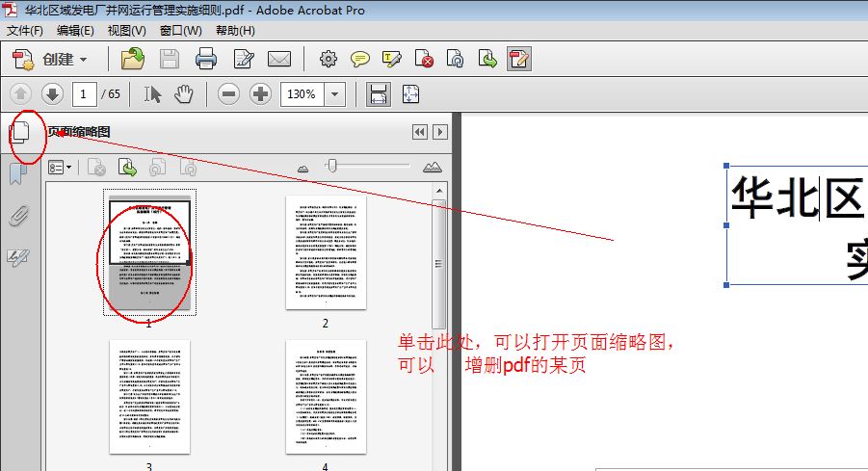Open the page thumbnails panel icon
The width and height of the screenshot is (868, 471).
click(x=20, y=134)
